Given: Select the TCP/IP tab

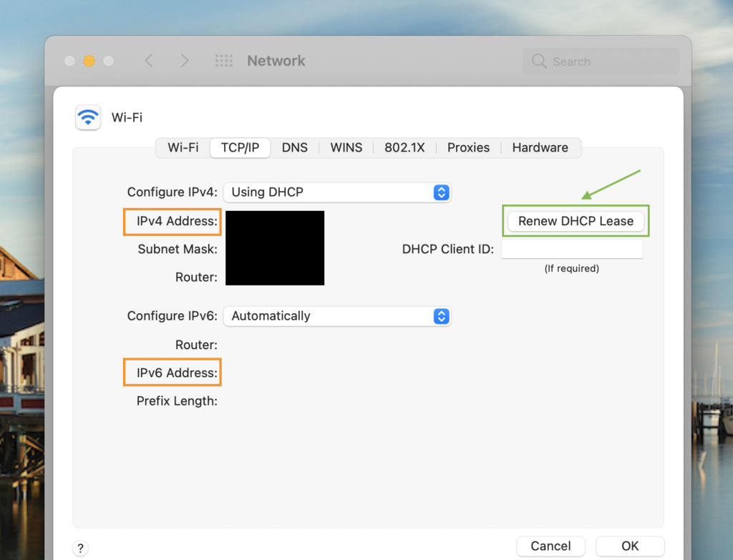Looking at the screenshot, I should click(x=240, y=148).
